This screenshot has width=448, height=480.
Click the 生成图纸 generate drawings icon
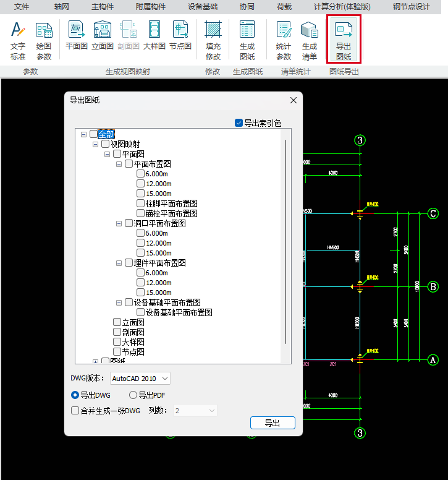click(247, 40)
